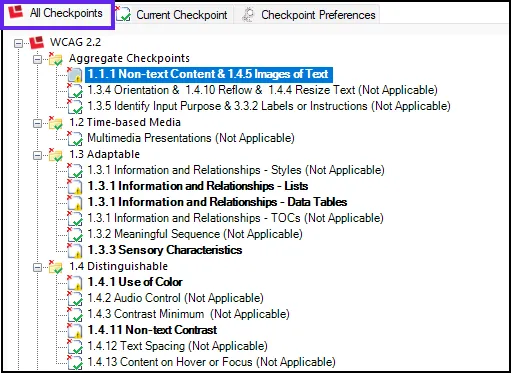
Task: Click the 1.2 Time-based Media folder icon
Action: click(x=55, y=123)
